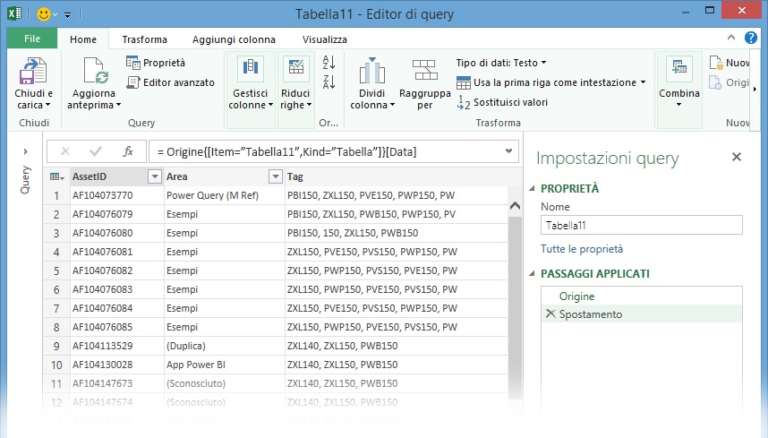Click the vertical scrollbar up arrow
This screenshot has width=768, height=438.
tap(515, 206)
